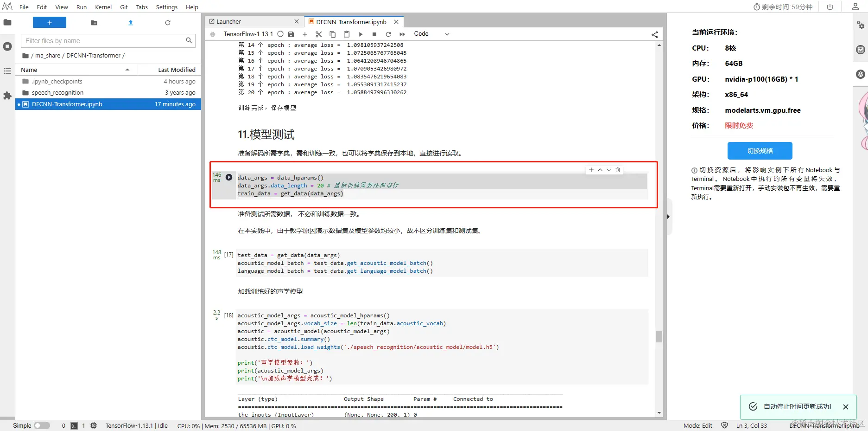Add a cell below using cell toolbar plus
868x431 pixels.
591,170
